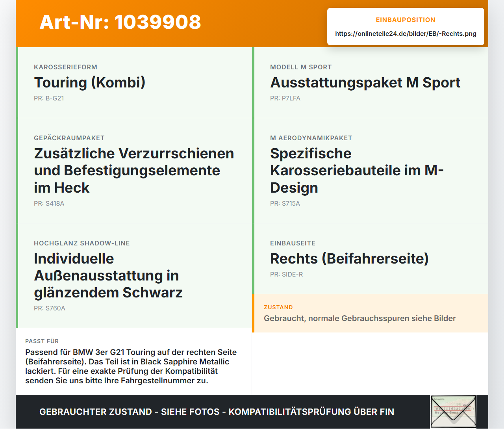The width and height of the screenshot is (504, 429).
Task: Click PR code S715A
Action: 285,204
